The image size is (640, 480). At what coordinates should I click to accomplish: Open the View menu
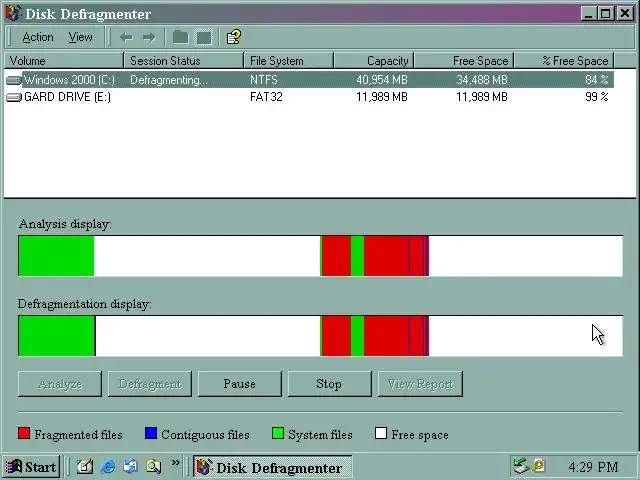tap(80, 37)
